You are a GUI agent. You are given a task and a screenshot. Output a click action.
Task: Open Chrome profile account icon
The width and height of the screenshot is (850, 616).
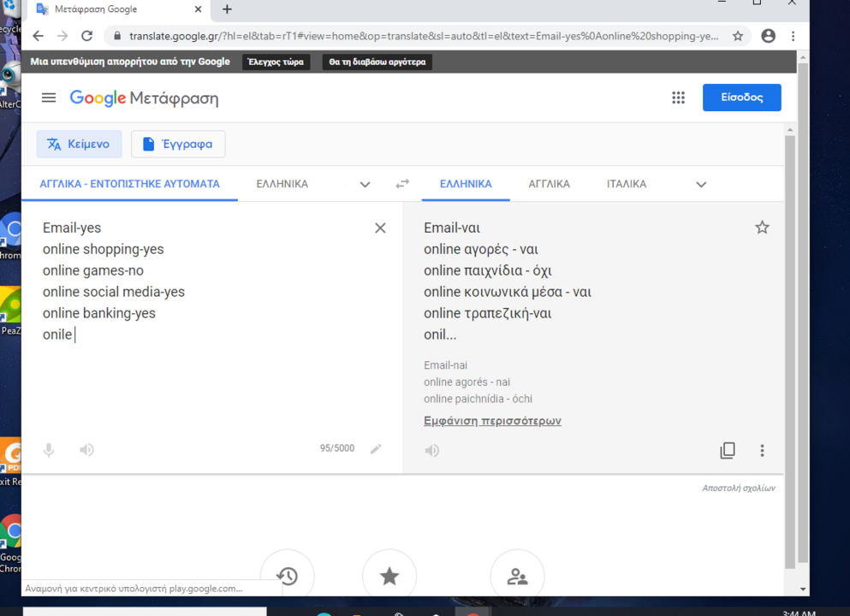pyautogui.click(x=768, y=36)
